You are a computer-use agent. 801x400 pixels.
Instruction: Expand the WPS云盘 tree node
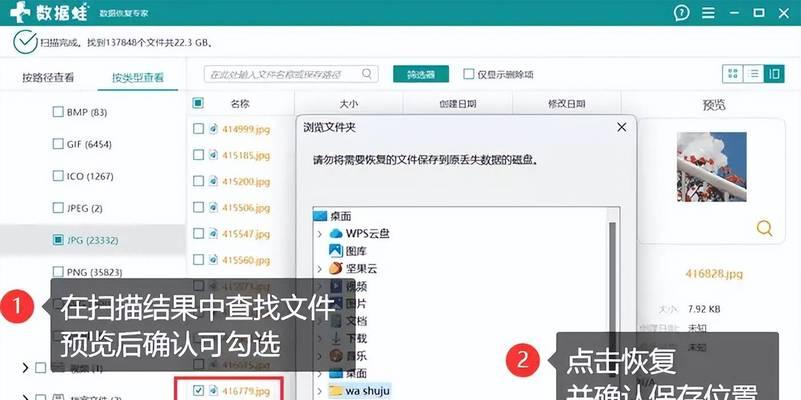(x=320, y=233)
